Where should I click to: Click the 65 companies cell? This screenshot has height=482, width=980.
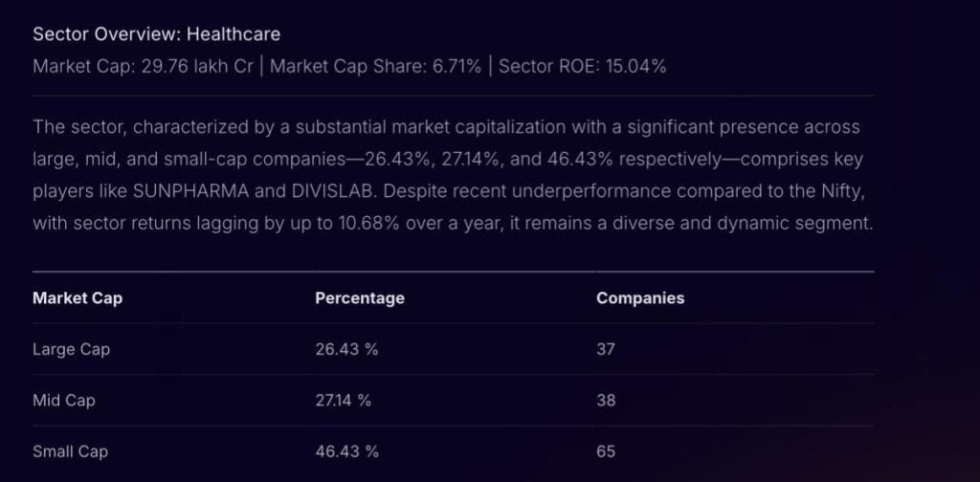point(606,451)
